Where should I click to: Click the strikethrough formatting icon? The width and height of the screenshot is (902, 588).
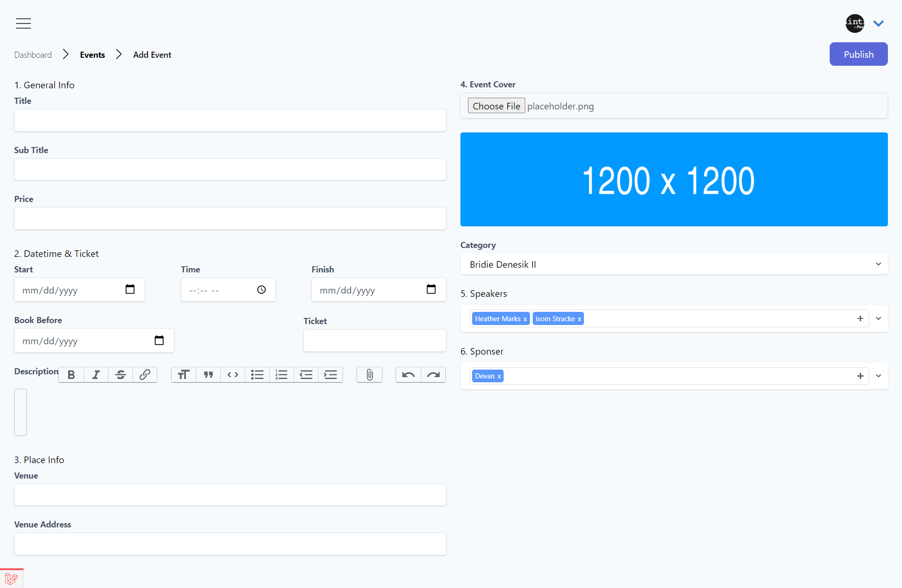pyautogui.click(x=120, y=375)
